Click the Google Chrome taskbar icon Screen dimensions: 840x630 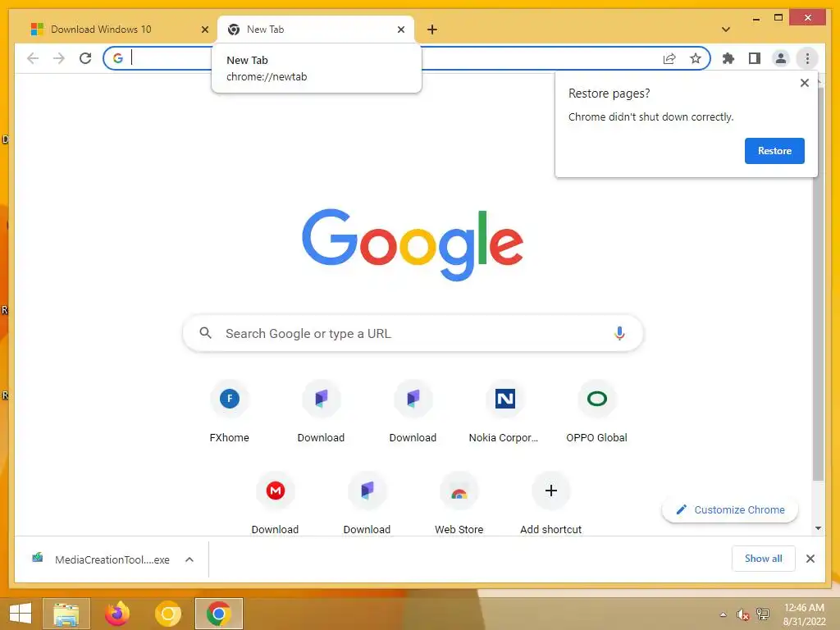click(x=218, y=614)
